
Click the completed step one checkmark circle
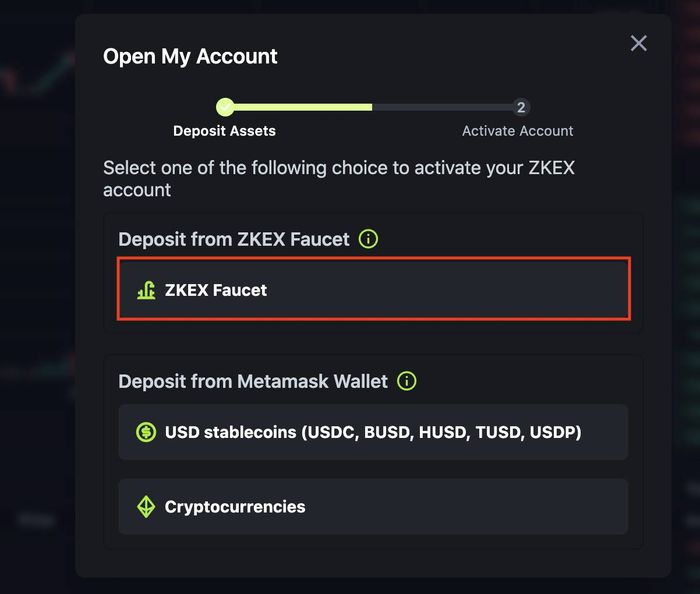pyautogui.click(x=225, y=107)
